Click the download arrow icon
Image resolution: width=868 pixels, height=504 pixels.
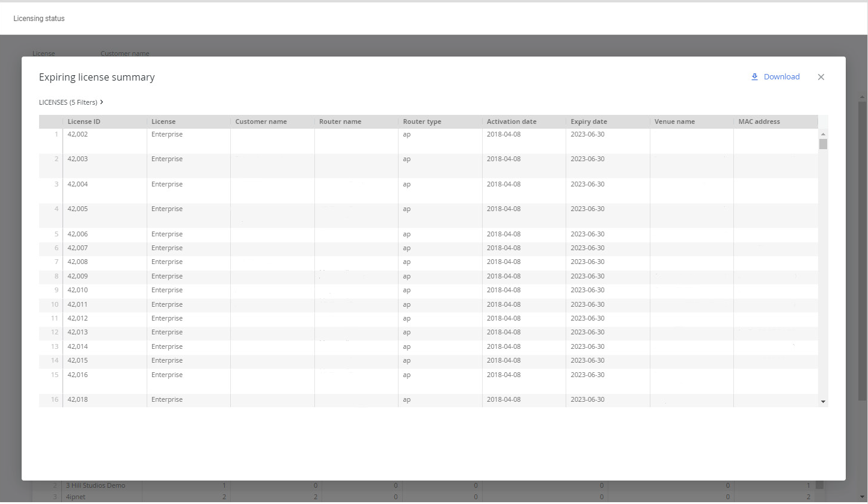754,77
